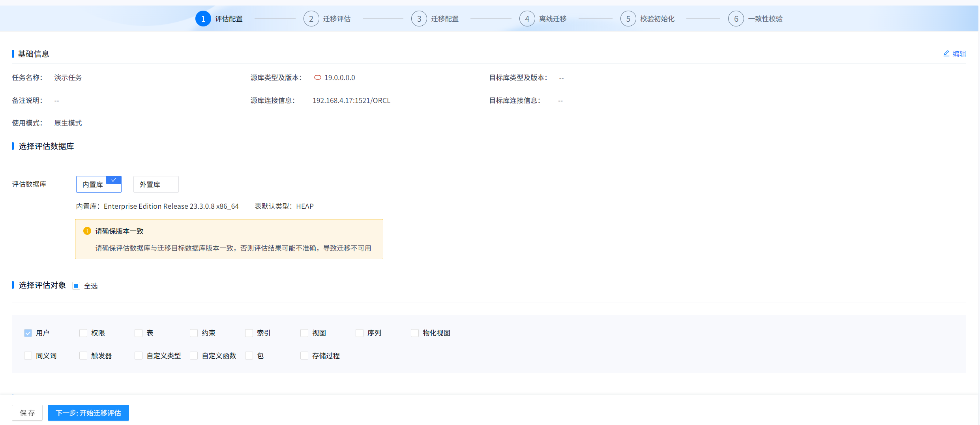Viewport: 980px width, 425px height.
Task: Check the 物化视图 checkbox
Action: (415, 333)
